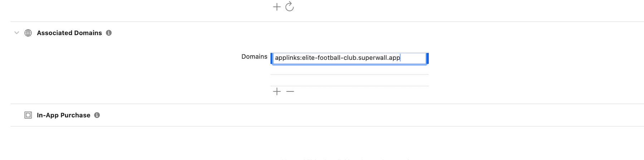
Task: Click the Domains field label
Action: pyautogui.click(x=254, y=57)
